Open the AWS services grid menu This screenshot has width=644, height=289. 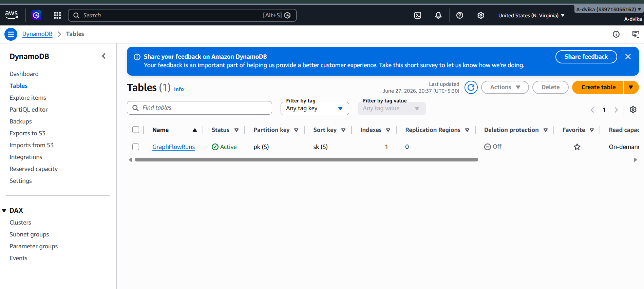coord(57,15)
